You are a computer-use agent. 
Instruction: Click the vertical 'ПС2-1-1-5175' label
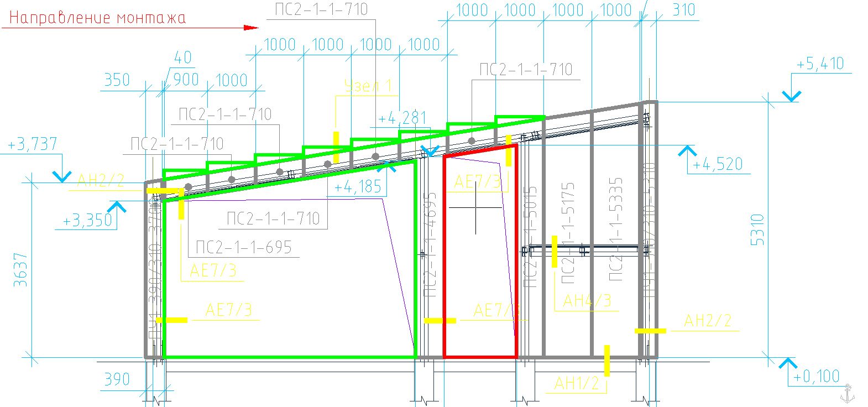(568, 233)
